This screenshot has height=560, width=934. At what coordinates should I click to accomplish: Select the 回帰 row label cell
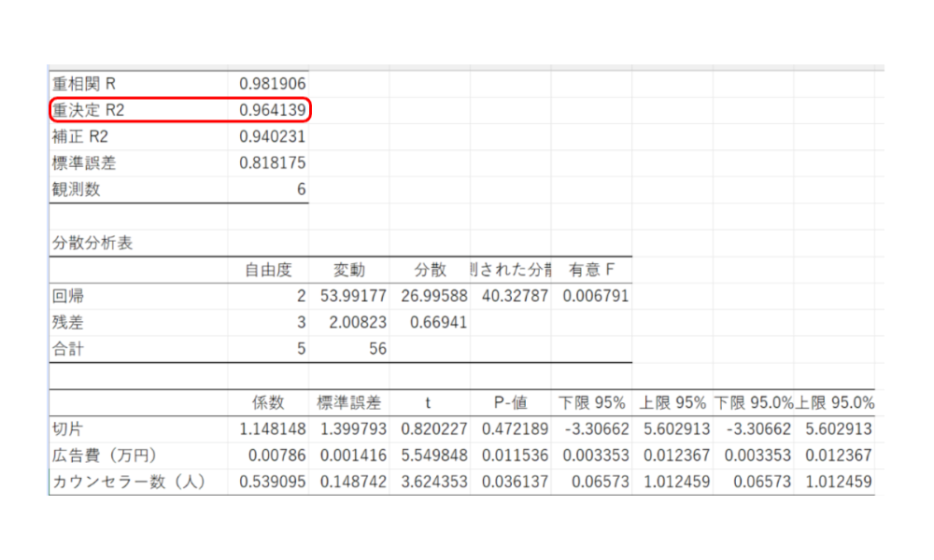coord(68,296)
